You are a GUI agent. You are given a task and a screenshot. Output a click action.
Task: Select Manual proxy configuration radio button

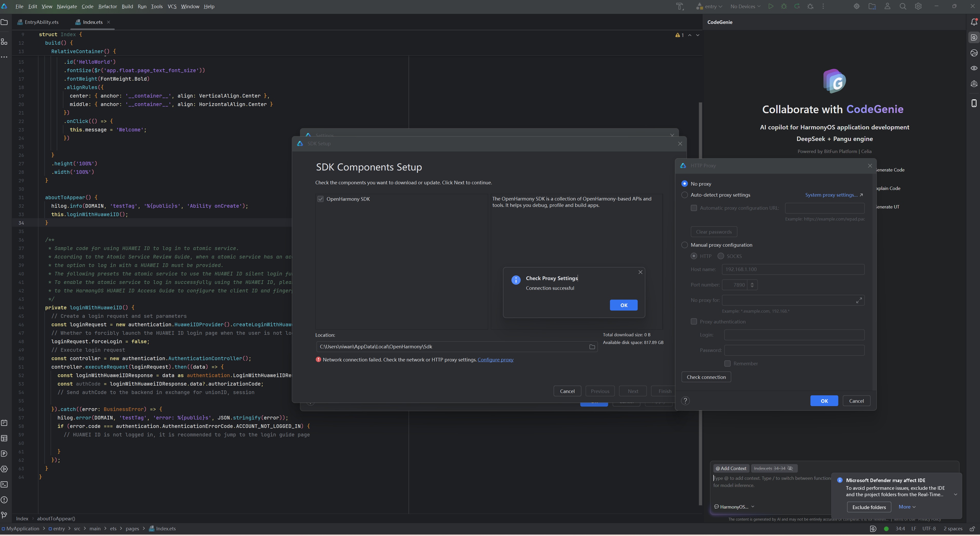(684, 245)
